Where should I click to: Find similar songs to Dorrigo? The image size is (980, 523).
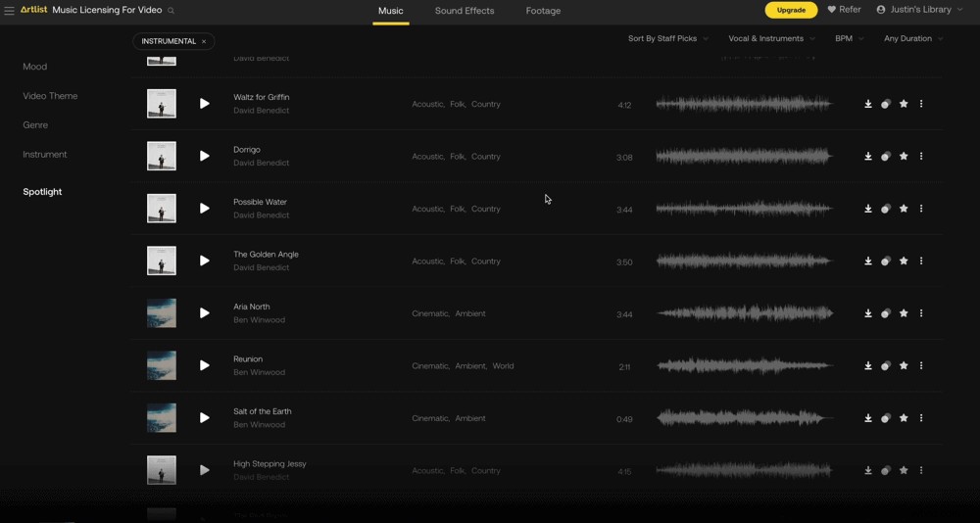pyautogui.click(x=886, y=157)
